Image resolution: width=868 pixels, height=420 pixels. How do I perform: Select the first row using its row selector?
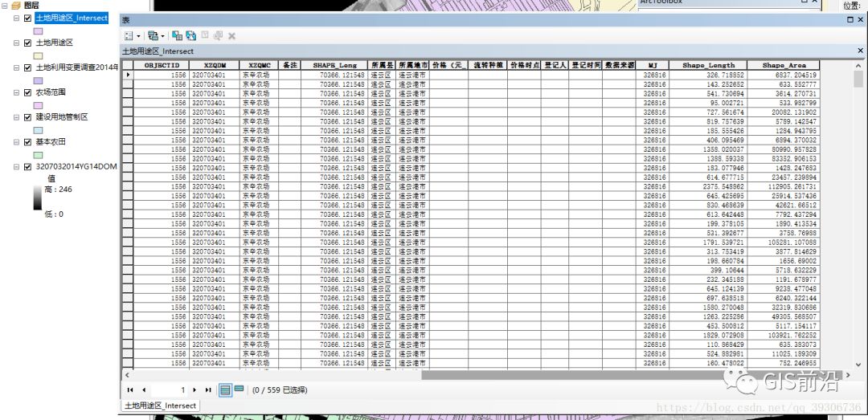(x=128, y=75)
